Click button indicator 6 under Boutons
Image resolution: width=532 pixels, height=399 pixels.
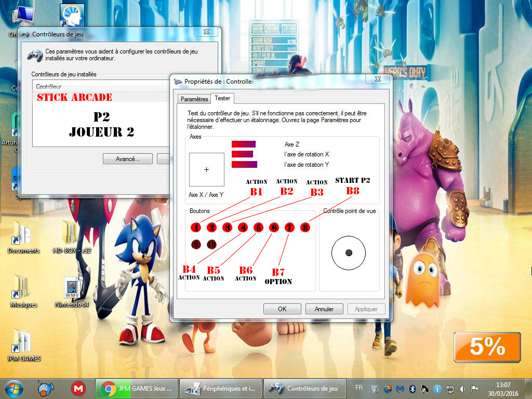click(x=274, y=228)
